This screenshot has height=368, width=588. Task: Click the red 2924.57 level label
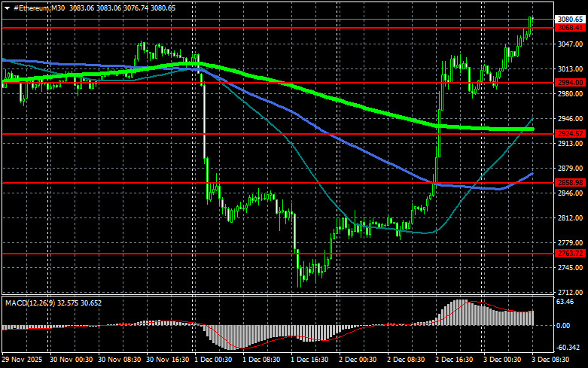click(570, 134)
